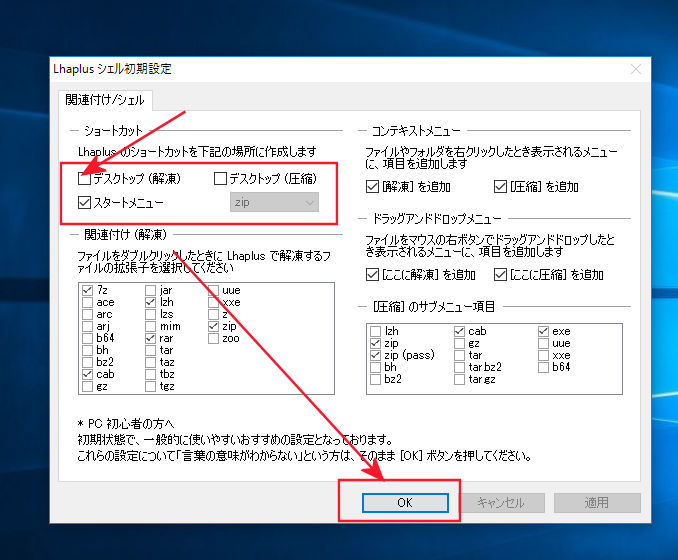Check bh in the association list

[87, 350]
